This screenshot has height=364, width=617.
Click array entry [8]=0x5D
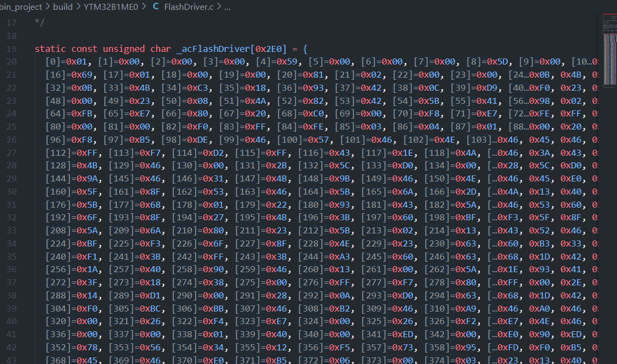[487, 62]
